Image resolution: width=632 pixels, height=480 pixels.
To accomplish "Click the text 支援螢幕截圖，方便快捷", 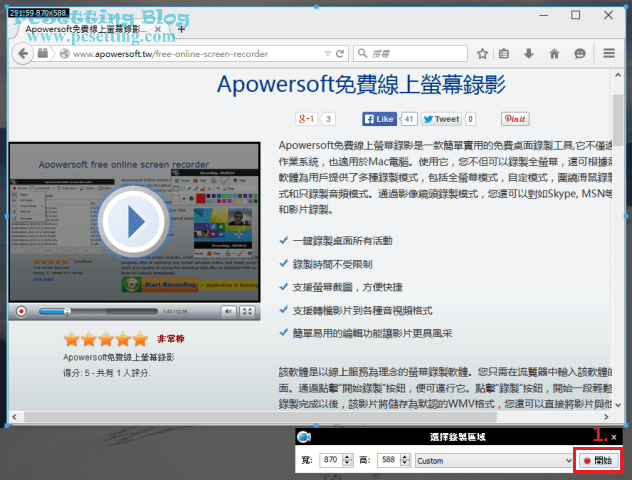I will 347,287.
